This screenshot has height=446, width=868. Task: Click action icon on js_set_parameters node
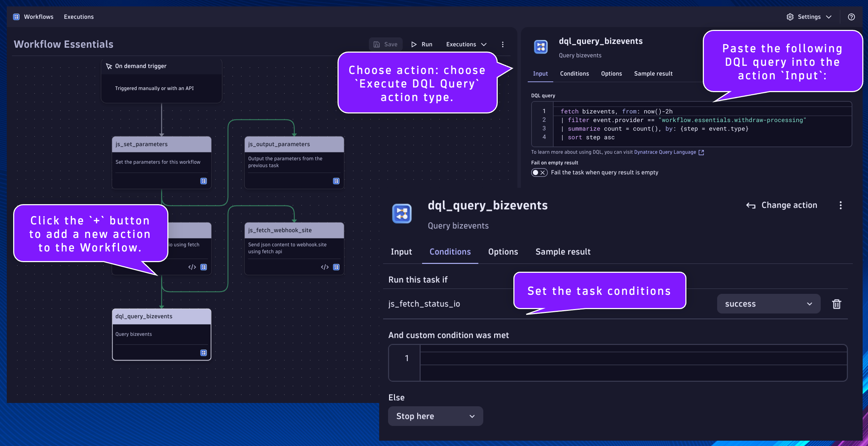204,181
